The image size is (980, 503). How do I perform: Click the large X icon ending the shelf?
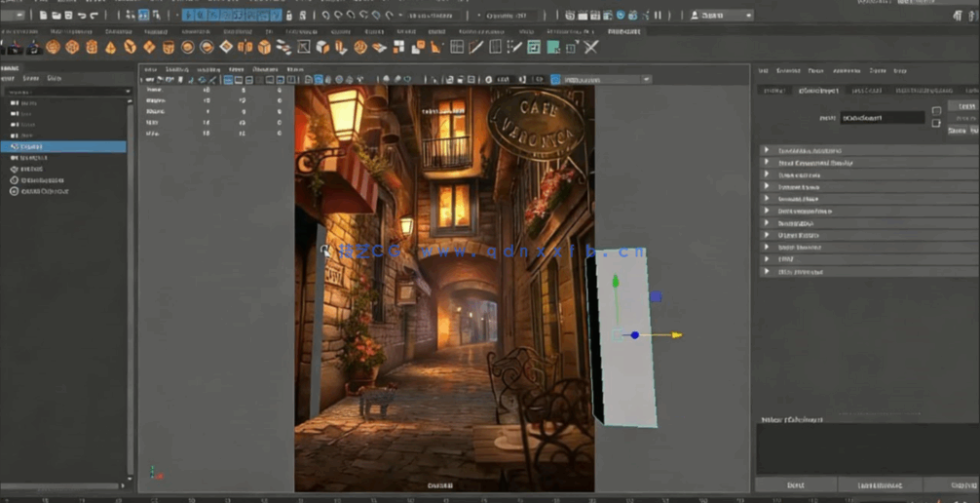pos(590,47)
